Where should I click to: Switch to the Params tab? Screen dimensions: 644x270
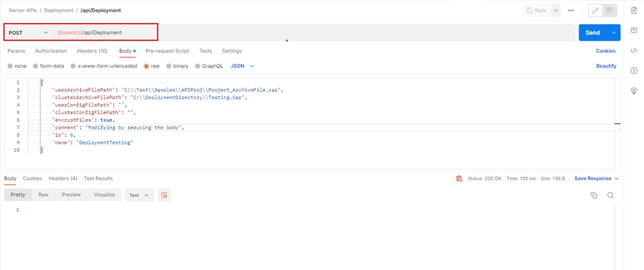tap(16, 51)
